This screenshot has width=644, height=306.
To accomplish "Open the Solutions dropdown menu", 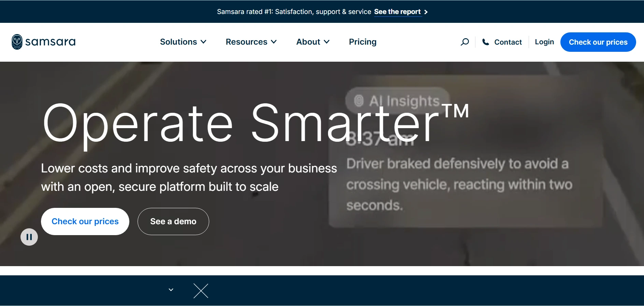I will [x=183, y=42].
